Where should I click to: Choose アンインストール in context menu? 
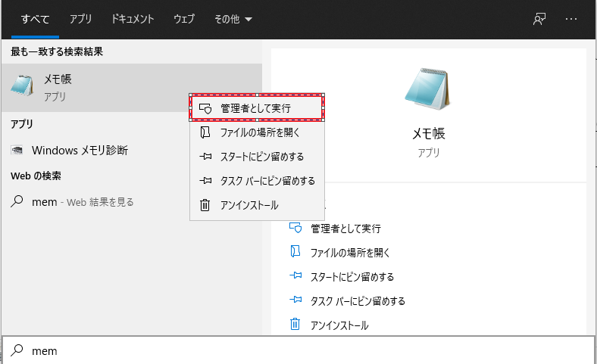click(x=257, y=205)
